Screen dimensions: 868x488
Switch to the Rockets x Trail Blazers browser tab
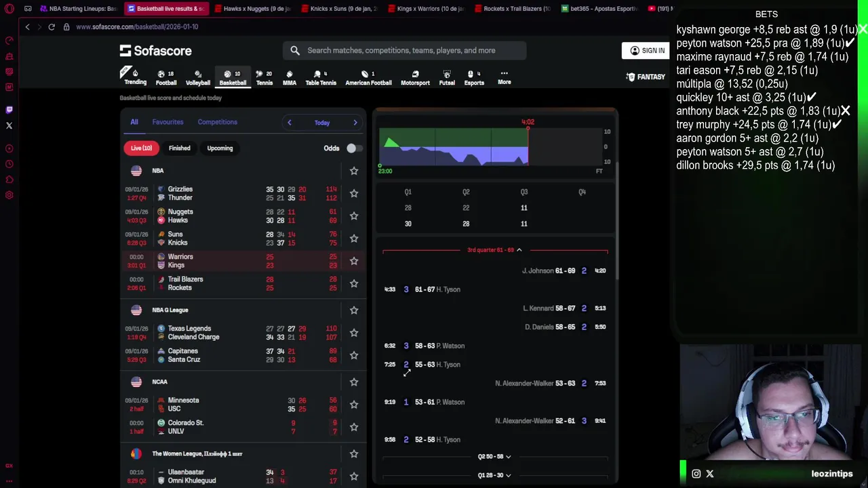click(x=513, y=8)
